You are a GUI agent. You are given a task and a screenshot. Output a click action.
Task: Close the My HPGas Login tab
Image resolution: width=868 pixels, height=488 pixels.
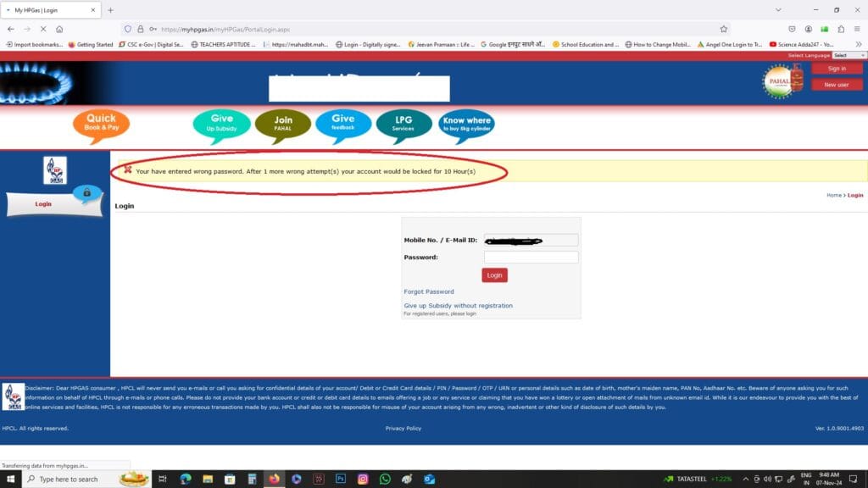[93, 10]
